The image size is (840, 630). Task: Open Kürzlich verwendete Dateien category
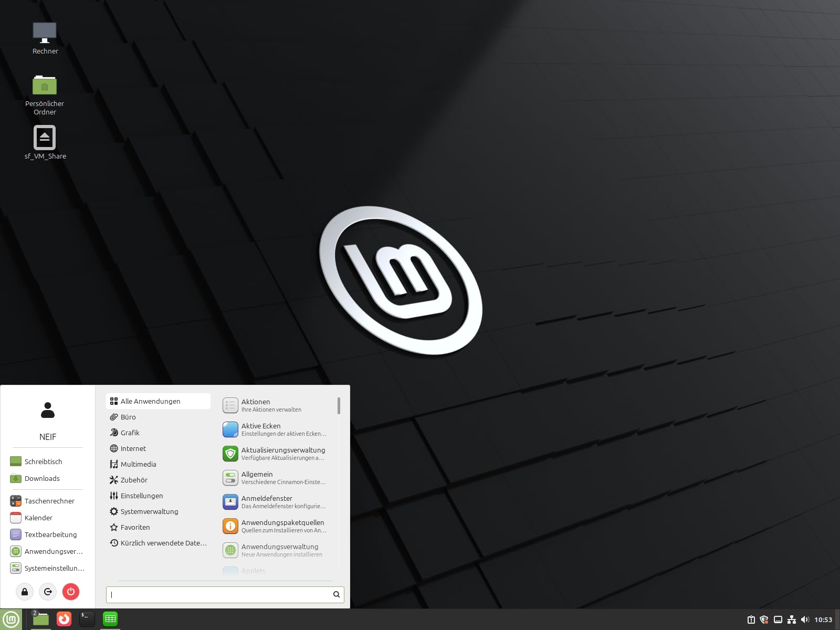158,543
